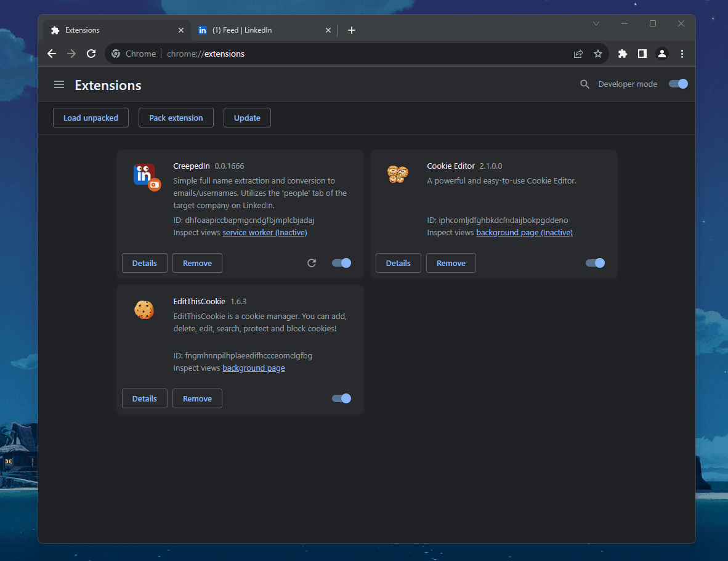Click Cookie Editor ID iphcomljdfghbkdcfndaijbokpgddeno
Image resolution: width=728 pixels, height=561 pixels.
497,220
